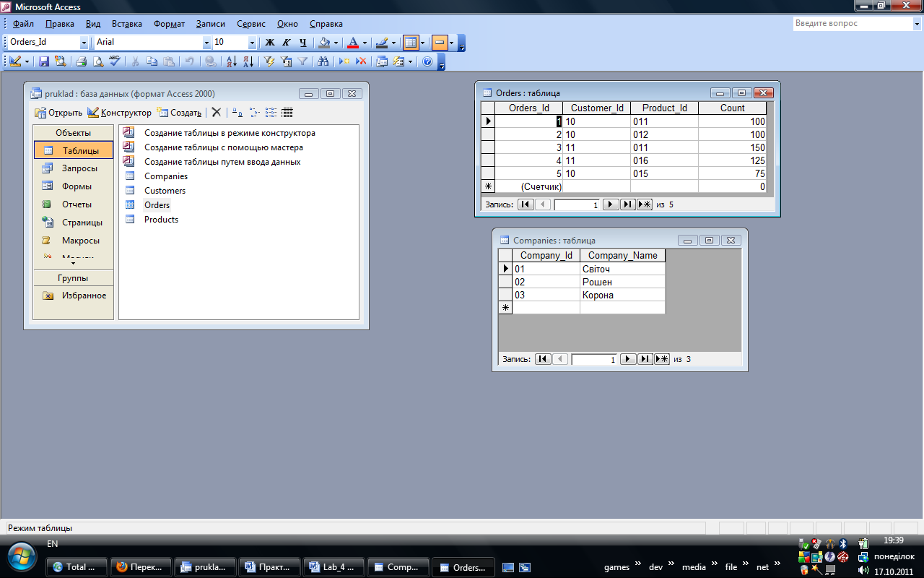Toggle Bold formatting (Ж)
This screenshot has width=924, height=578.
[x=270, y=43]
